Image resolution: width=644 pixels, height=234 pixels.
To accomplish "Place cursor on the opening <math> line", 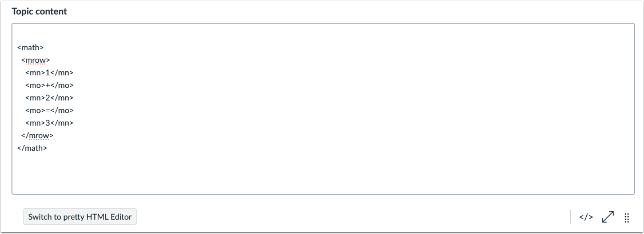I will [31, 47].
